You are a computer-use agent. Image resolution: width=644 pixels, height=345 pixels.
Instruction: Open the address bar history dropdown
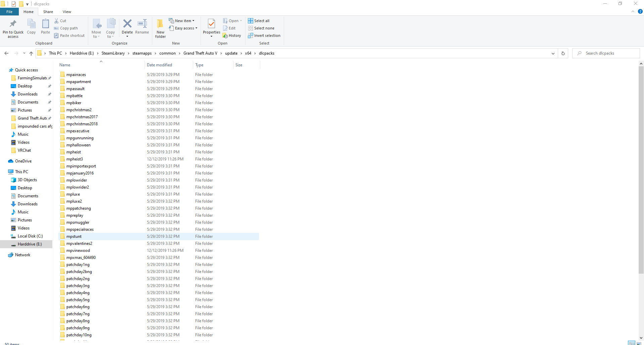click(553, 53)
